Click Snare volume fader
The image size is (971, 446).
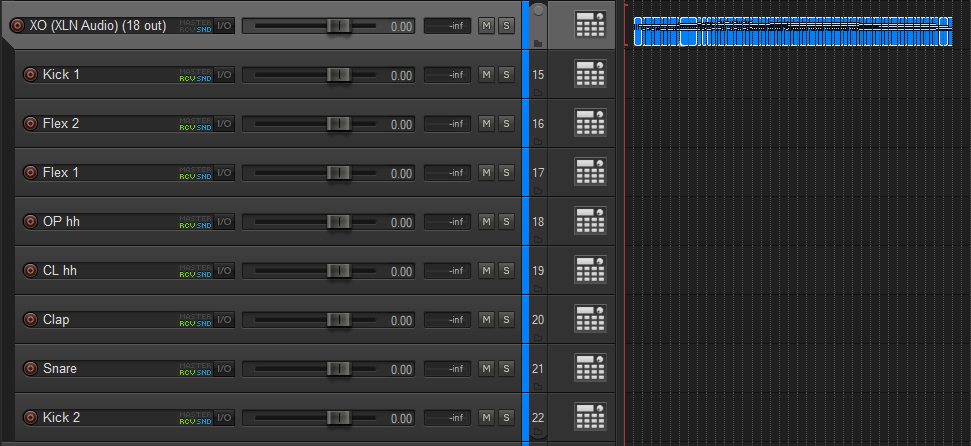point(339,369)
